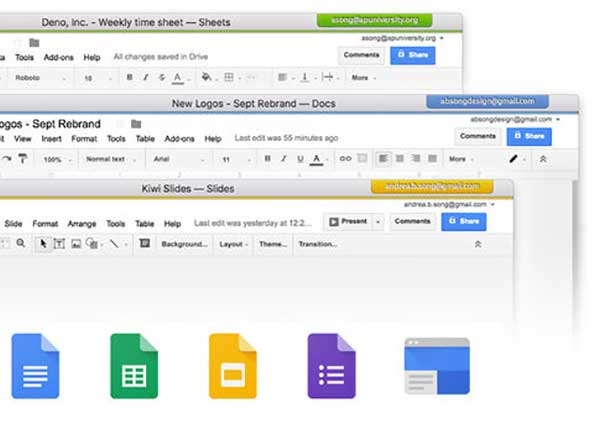This screenshot has height=438, width=600.
Task: Open the font size 10 dropdown in Sheets
Action: click(x=98, y=78)
